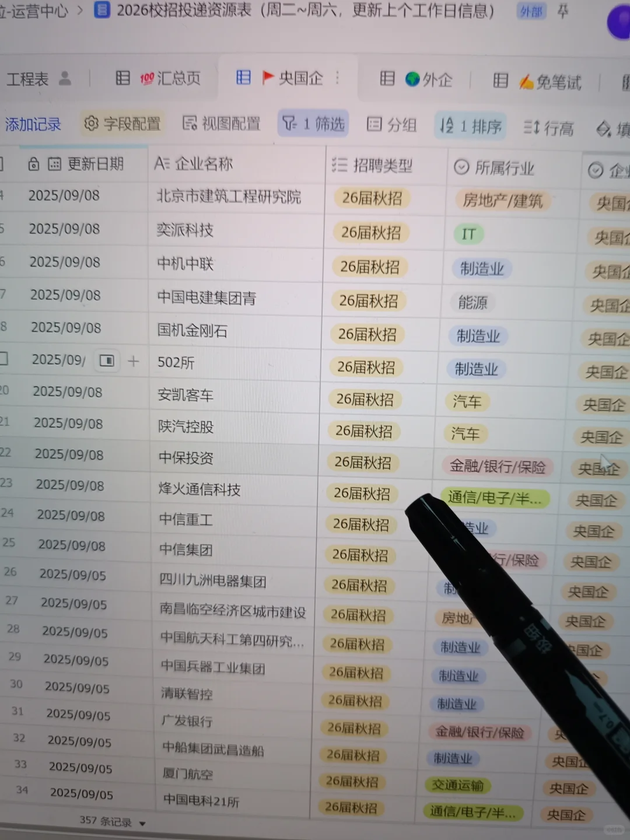Select the 国机金刚石 cell
Screen dimensions: 630x840
pos(235,331)
